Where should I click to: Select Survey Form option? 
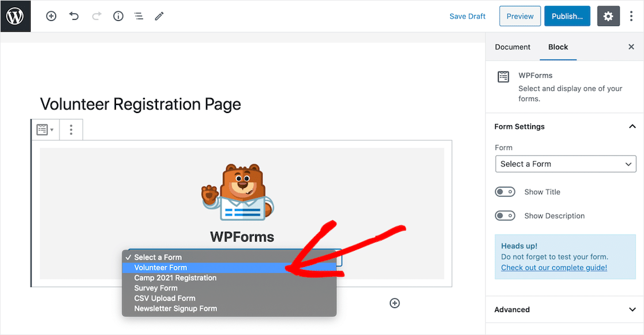tap(229, 288)
